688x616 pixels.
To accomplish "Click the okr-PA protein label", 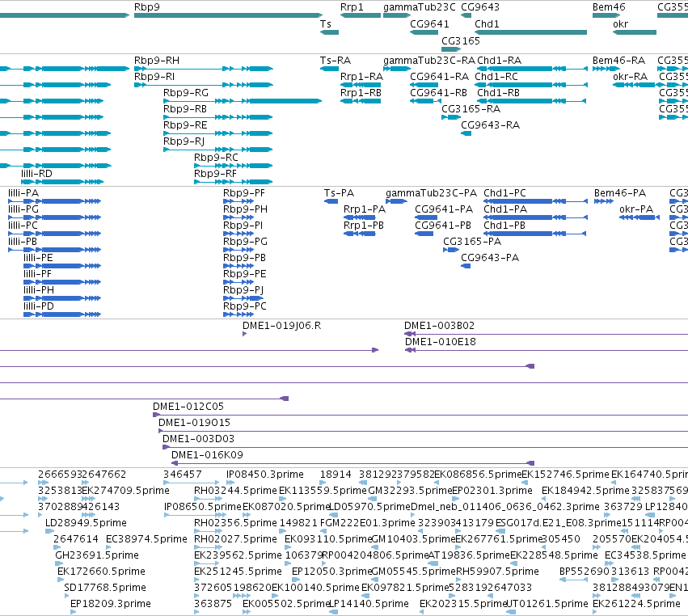I will point(636,209).
